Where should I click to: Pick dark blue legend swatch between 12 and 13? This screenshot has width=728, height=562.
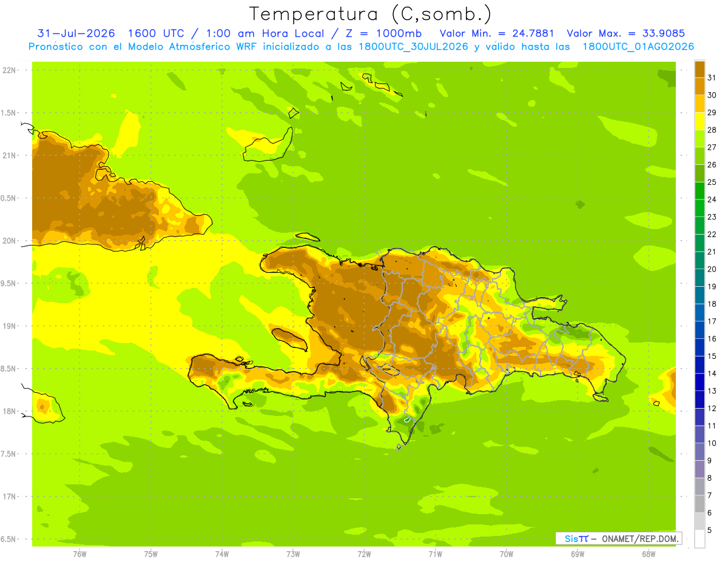[699, 400]
